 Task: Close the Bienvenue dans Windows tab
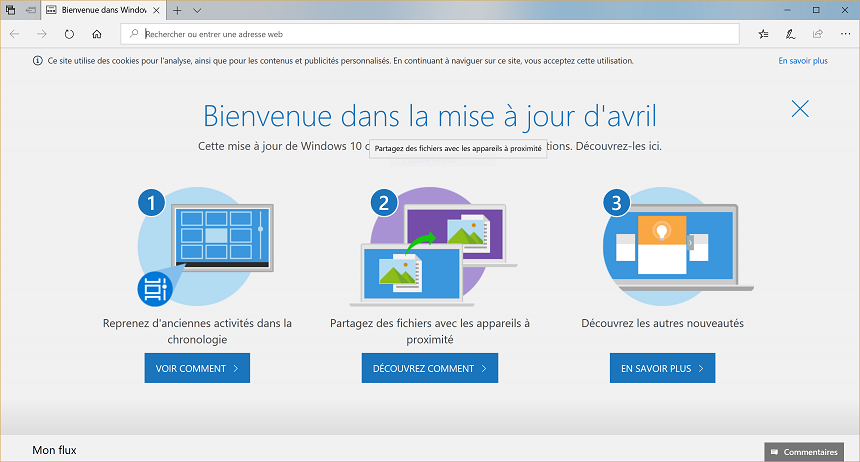point(156,10)
